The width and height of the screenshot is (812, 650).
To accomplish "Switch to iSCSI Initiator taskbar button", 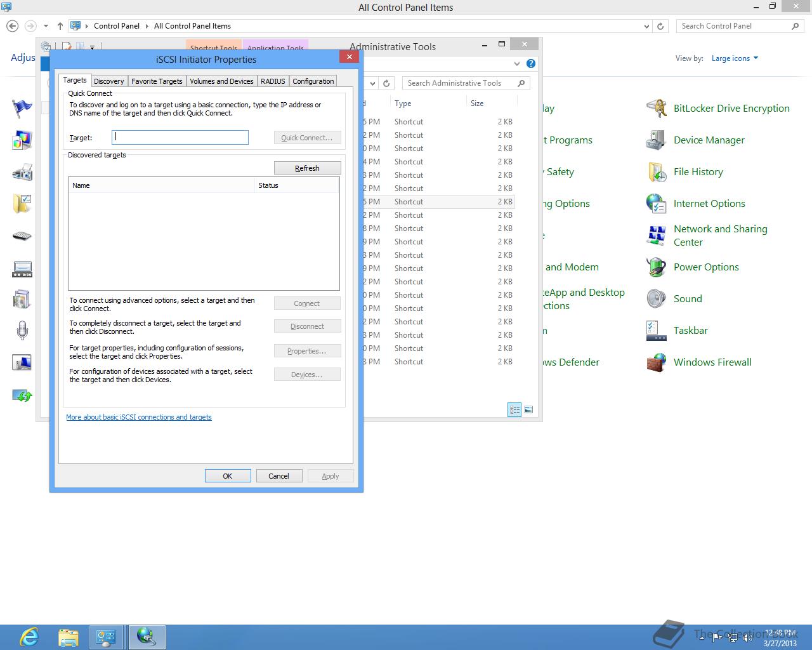I will (x=147, y=637).
